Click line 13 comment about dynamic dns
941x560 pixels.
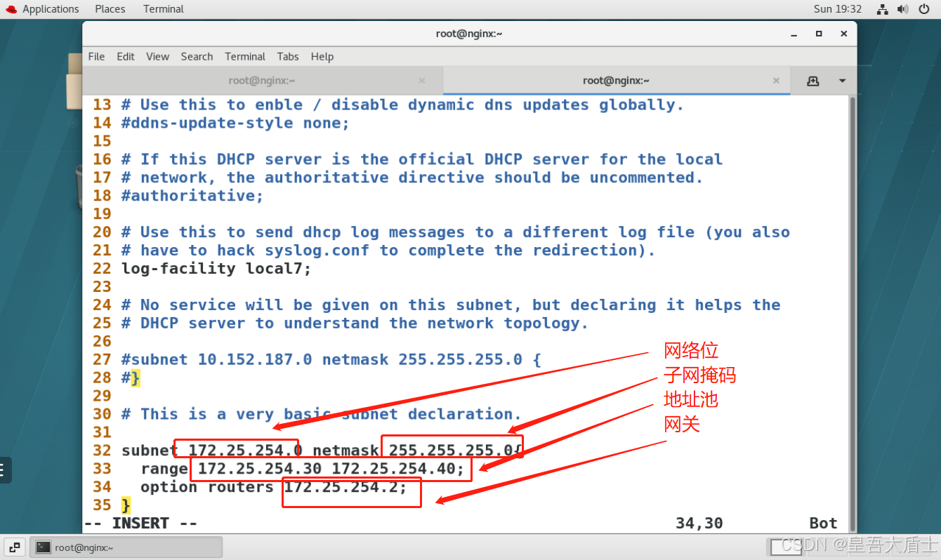(402, 105)
